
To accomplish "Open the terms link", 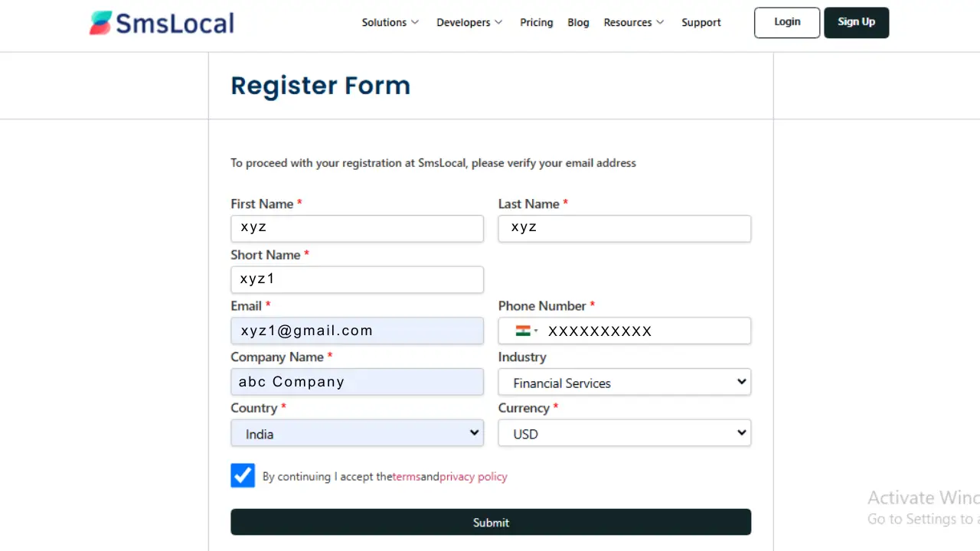I will tap(407, 477).
